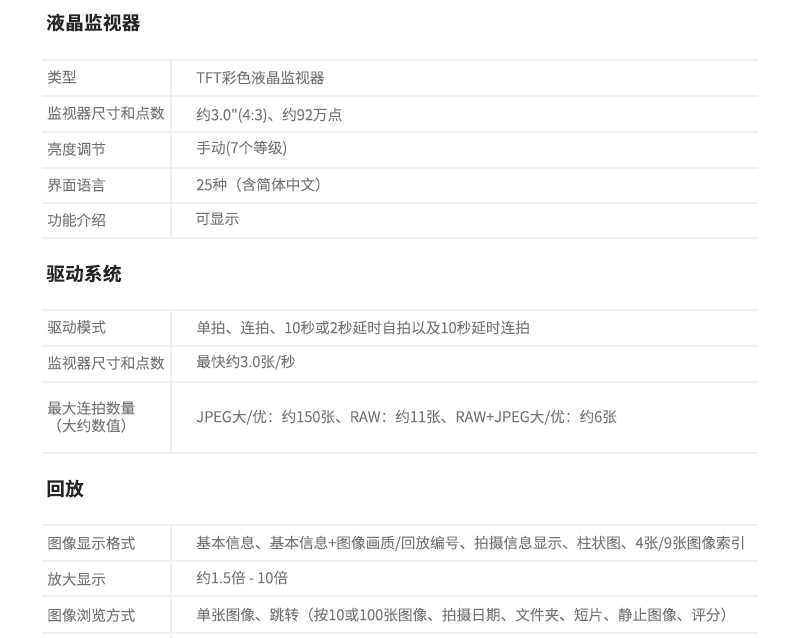Select the 驱动模式 row label
The width and height of the screenshot is (800, 638).
76,328
